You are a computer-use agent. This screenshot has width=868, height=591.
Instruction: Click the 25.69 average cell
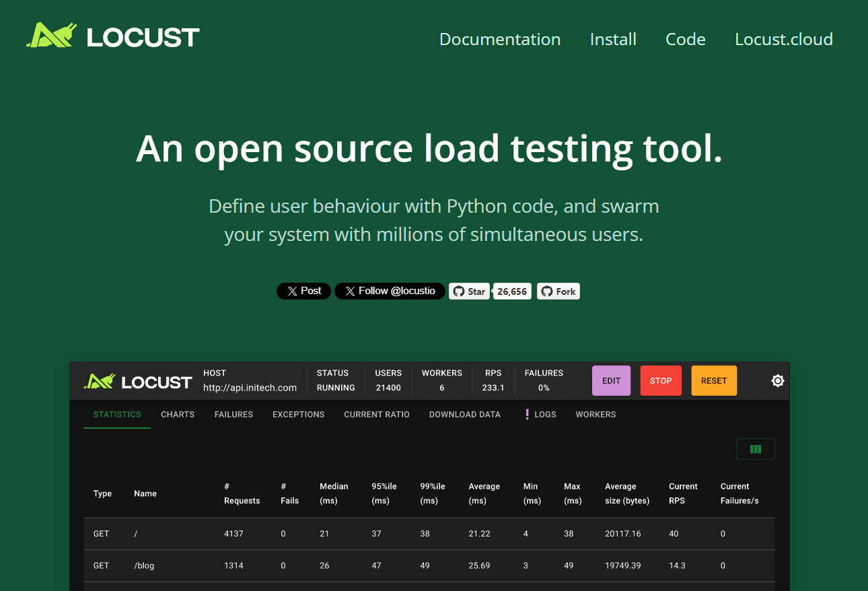[x=479, y=565]
